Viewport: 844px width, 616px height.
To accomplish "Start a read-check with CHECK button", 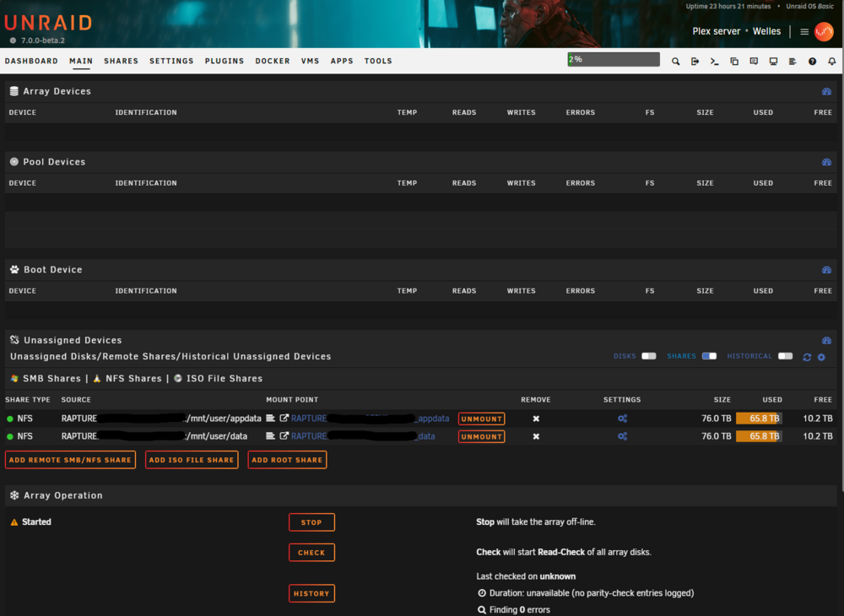I will [311, 553].
